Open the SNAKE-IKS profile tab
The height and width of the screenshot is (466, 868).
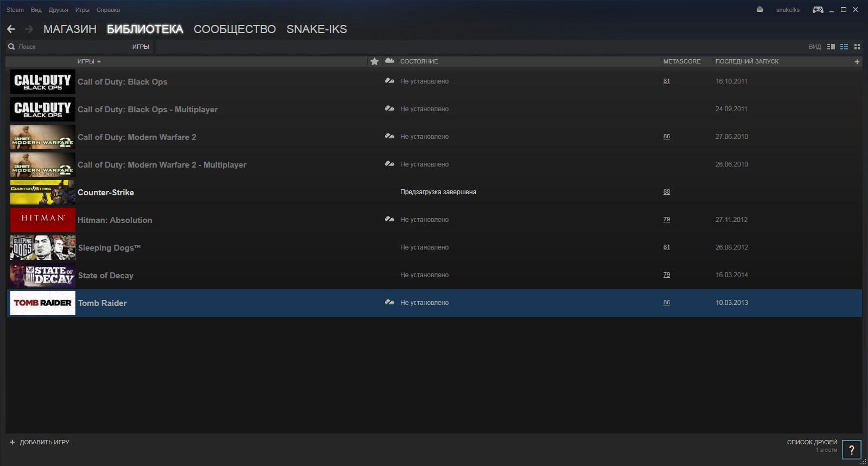click(317, 29)
